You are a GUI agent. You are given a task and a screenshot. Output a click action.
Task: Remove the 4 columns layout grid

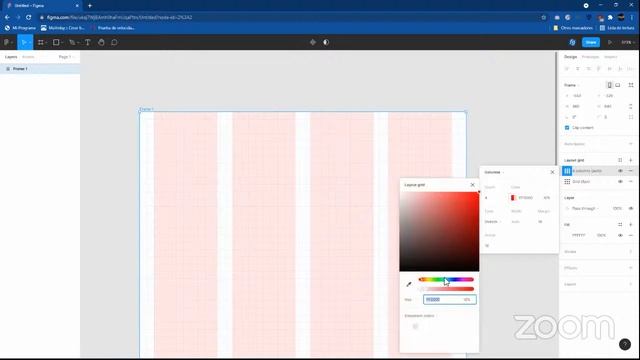631,171
